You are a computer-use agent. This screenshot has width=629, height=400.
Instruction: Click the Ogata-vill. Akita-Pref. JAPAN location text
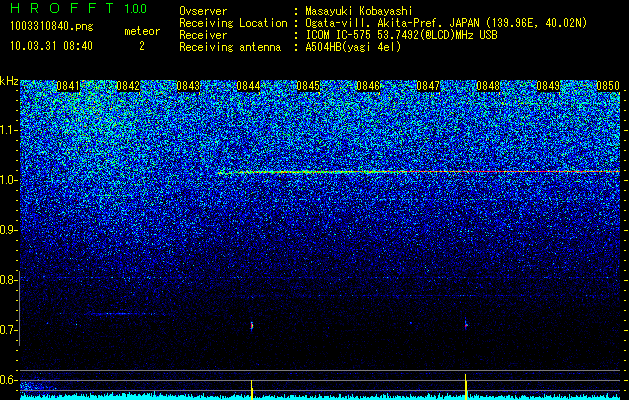point(446,23)
